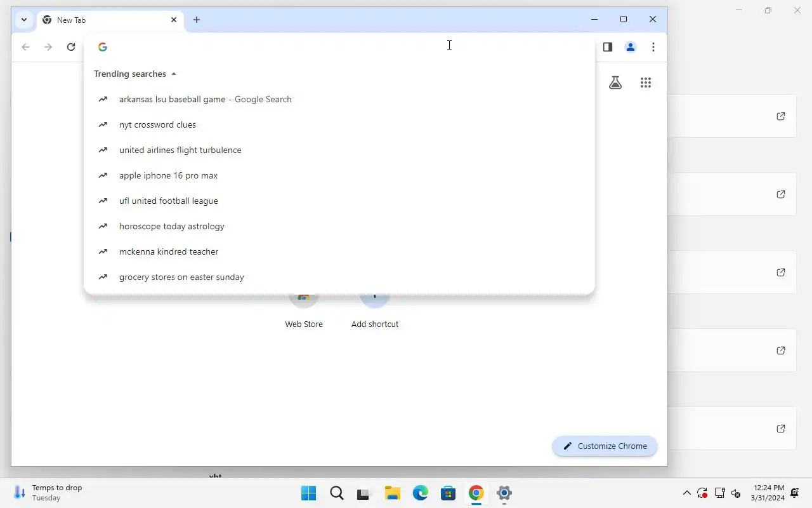812x508 pixels.
Task: Click the Chrome taskbar icon
Action: pyautogui.click(x=476, y=493)
